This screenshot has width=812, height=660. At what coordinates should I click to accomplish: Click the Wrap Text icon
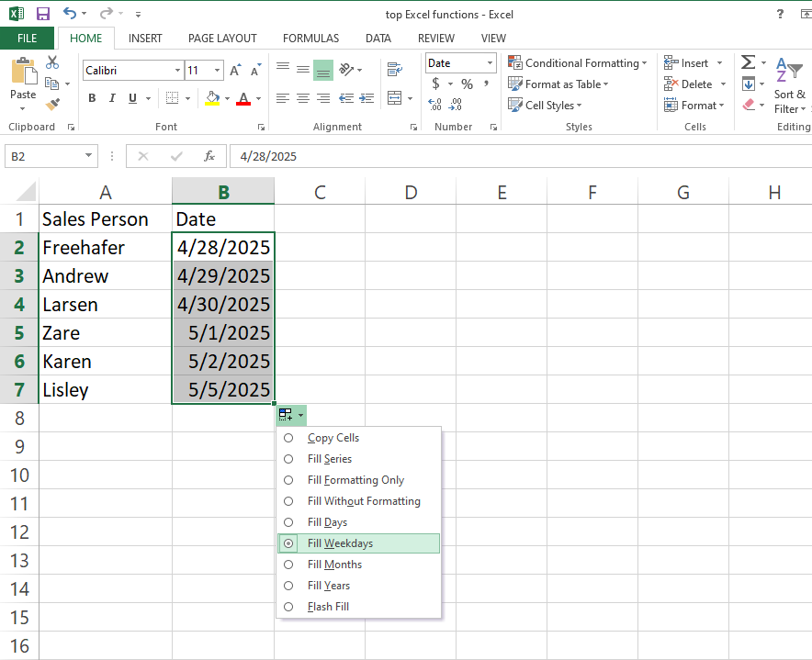(x=395, y=70)
